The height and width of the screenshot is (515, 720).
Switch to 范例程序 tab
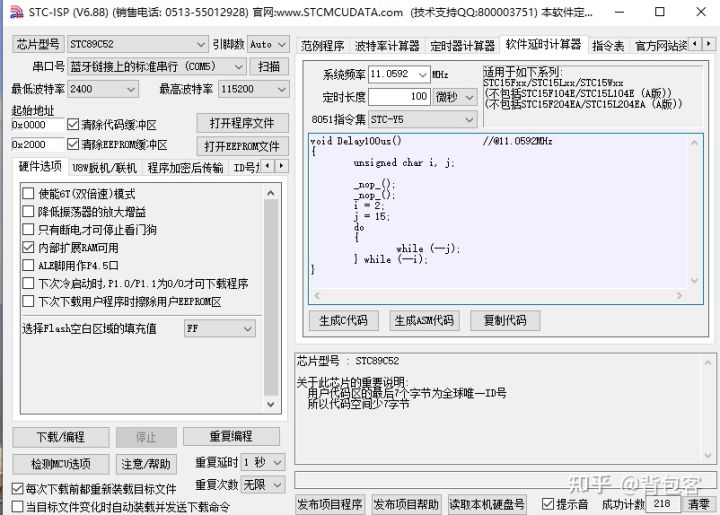coord(322,46)
